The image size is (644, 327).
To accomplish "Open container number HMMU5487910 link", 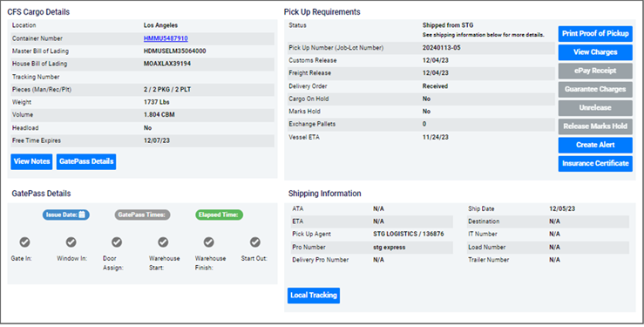I will (x=166, y=38).
